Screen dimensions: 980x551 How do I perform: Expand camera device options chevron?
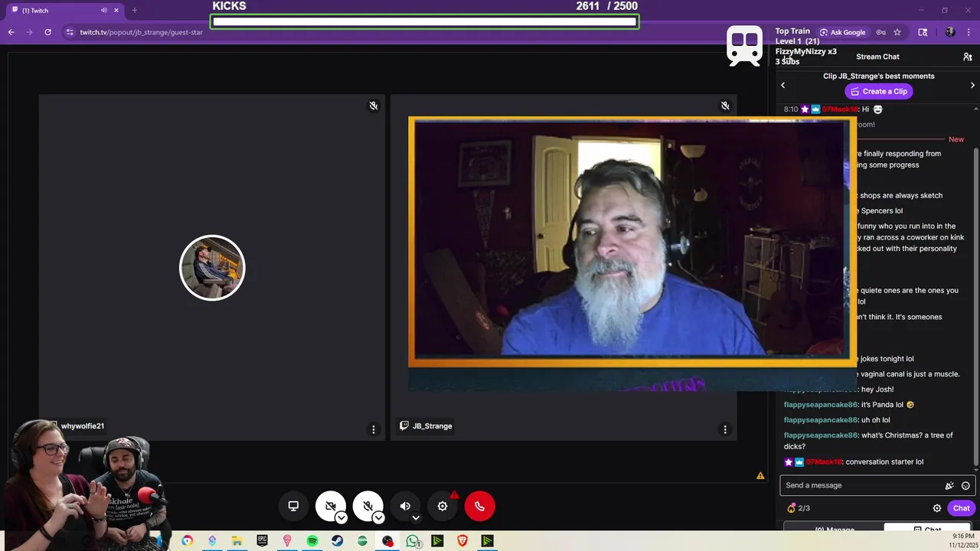[341, 518]
